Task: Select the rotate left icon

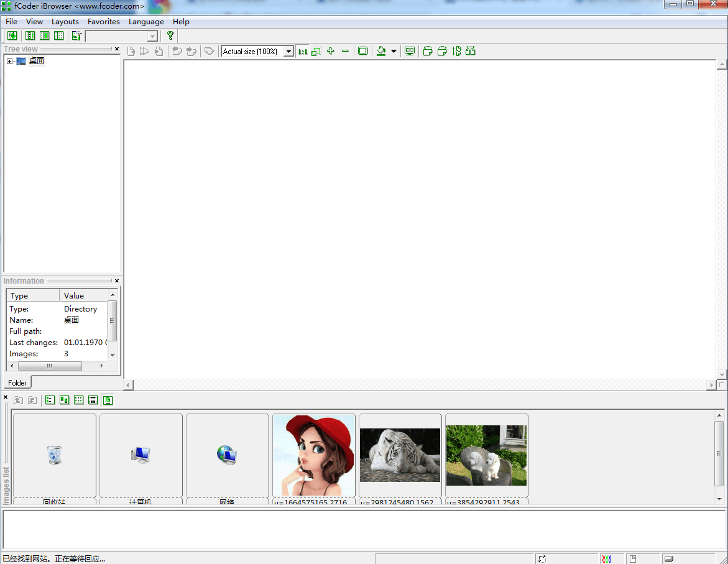Action: (x=427, y=51)
